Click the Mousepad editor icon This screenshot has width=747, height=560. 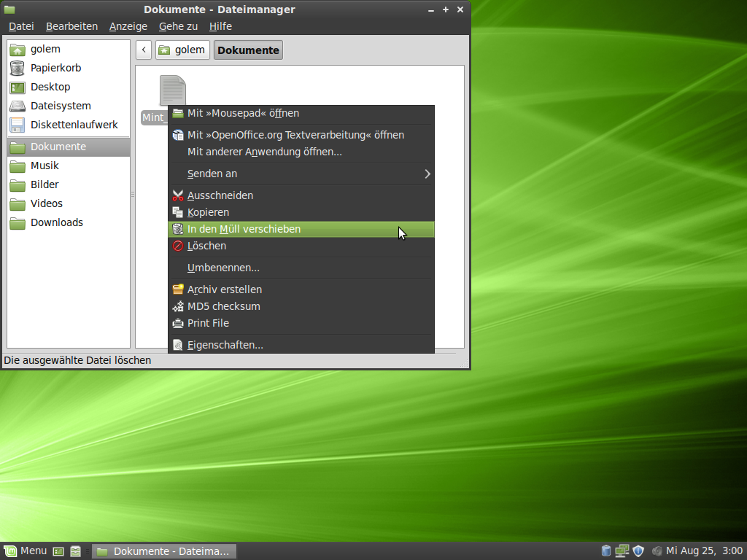(178, 113)
